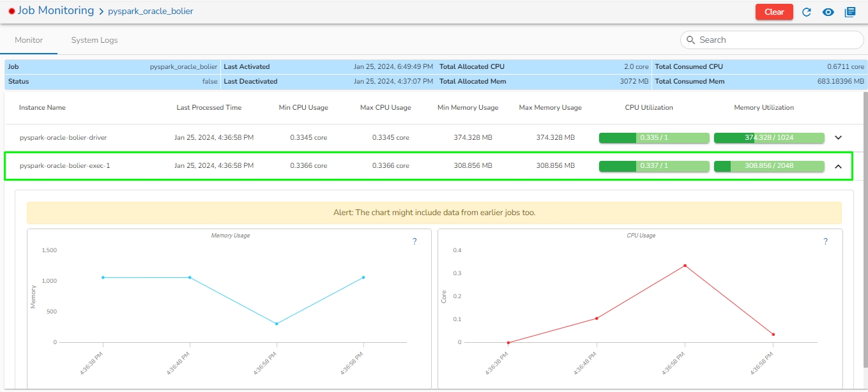Collapse the pyspark-oracle-bolier-exec-1 row
Screen dimensions: 868x392
[839, 166]
